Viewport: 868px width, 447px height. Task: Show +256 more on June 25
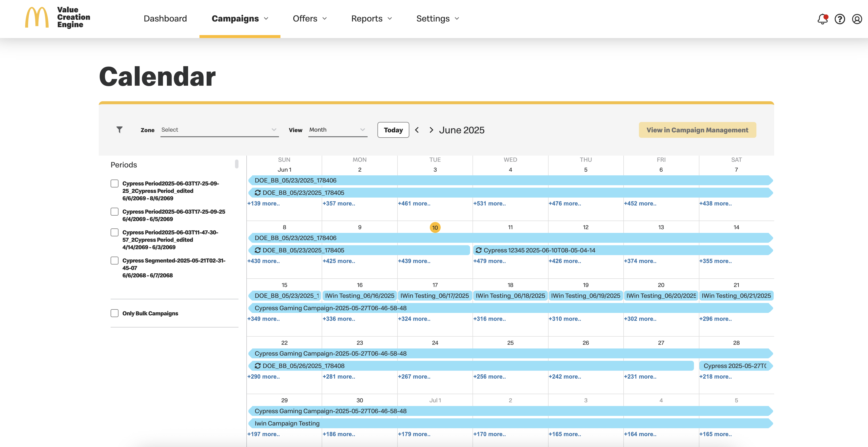(489, 377)
